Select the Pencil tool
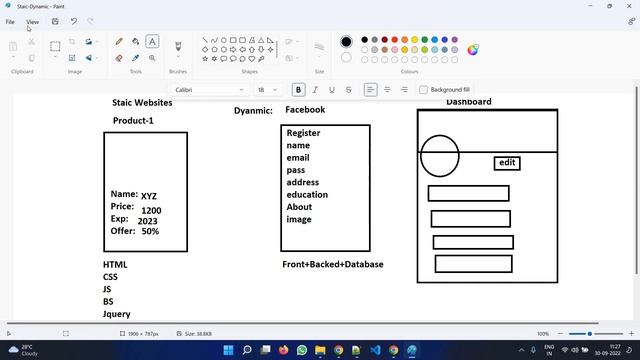The height and width of the screenshot is (360, 640). coord(119,41)
